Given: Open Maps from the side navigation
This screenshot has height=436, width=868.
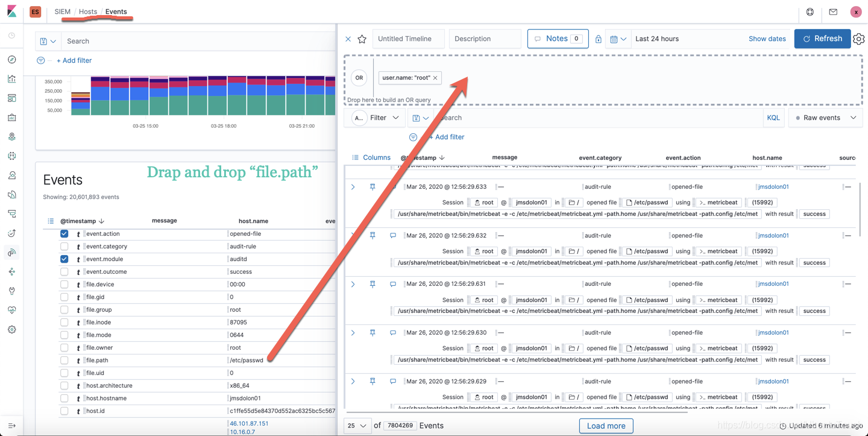Looking at the screenshot, I should coord(11,137).
